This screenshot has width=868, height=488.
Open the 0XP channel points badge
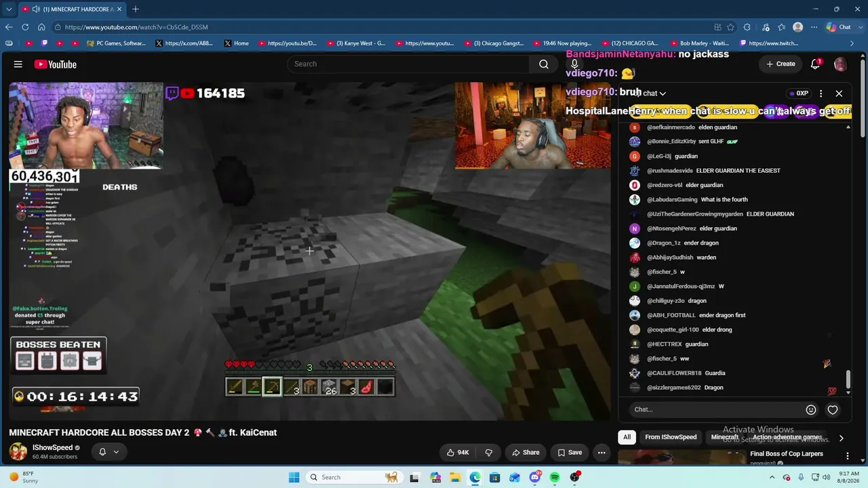798,94
